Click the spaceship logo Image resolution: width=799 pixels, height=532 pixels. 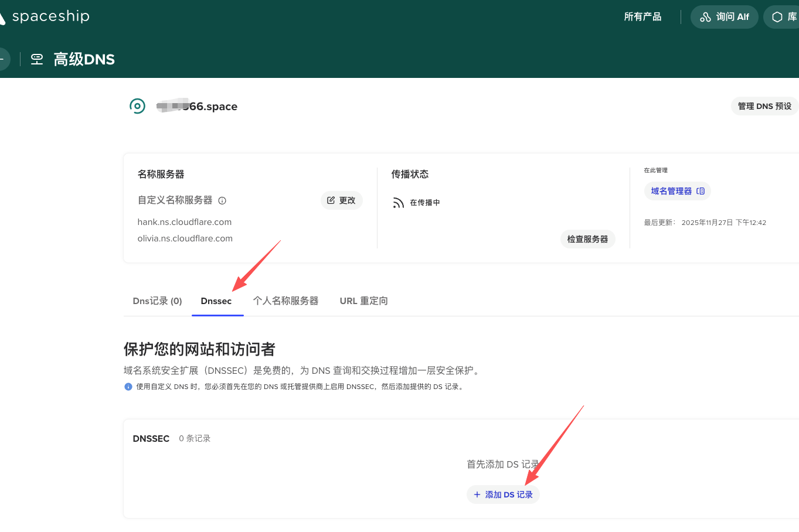pyautogui.click(x=46, y=16)
